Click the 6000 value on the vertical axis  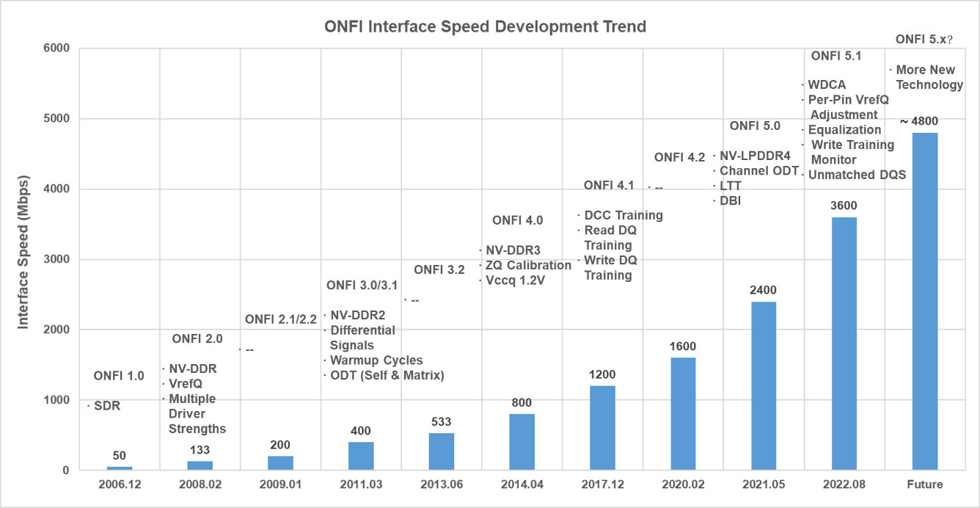pos(56,48)
